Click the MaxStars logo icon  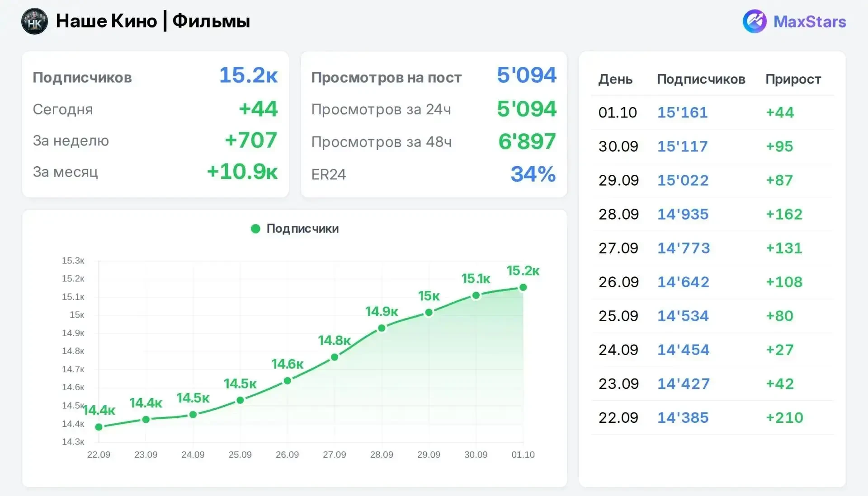(x=755, y=21)
